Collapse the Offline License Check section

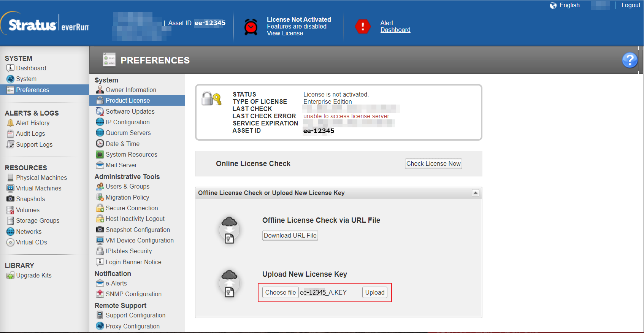(x=475, y=193)
